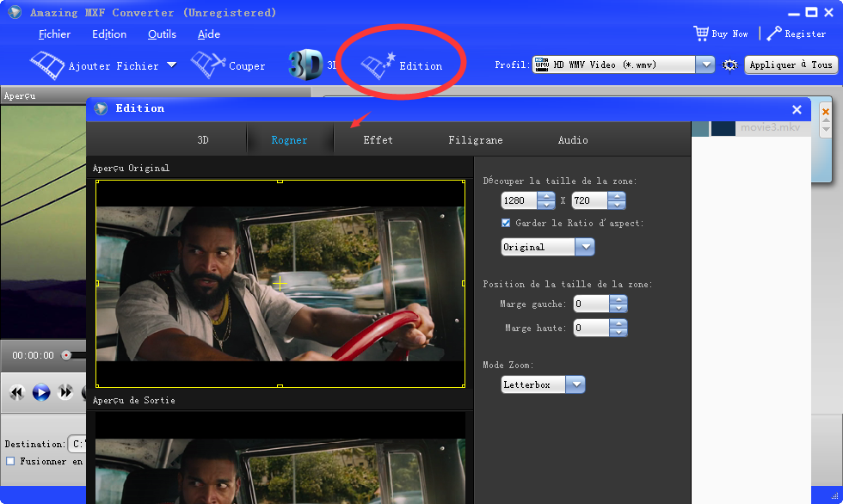843x504 pixels.
Task: Decrease crop height with down arrow
Action: pos(617,205)
